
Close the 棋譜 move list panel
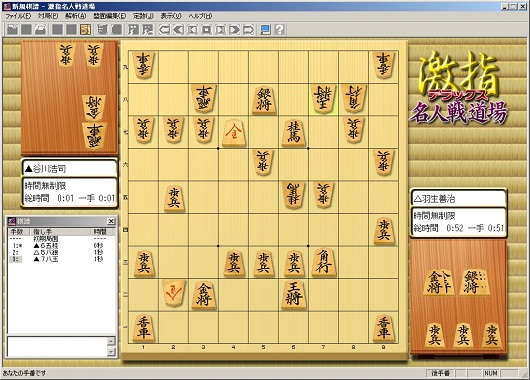pos(111,221)
